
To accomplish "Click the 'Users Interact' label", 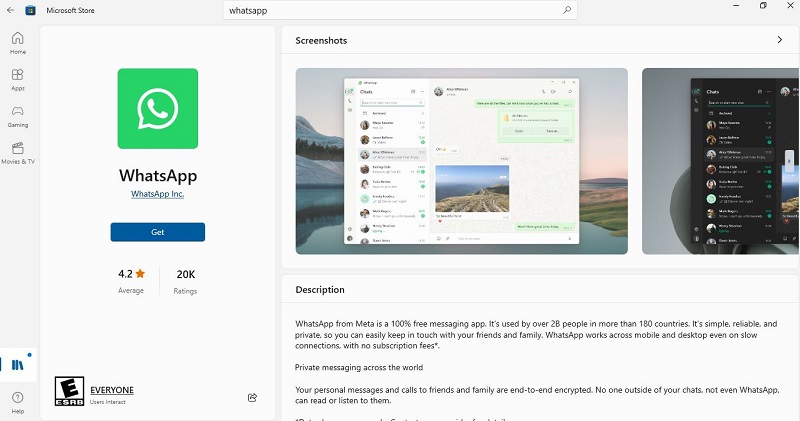I will [x=108, y=402].
